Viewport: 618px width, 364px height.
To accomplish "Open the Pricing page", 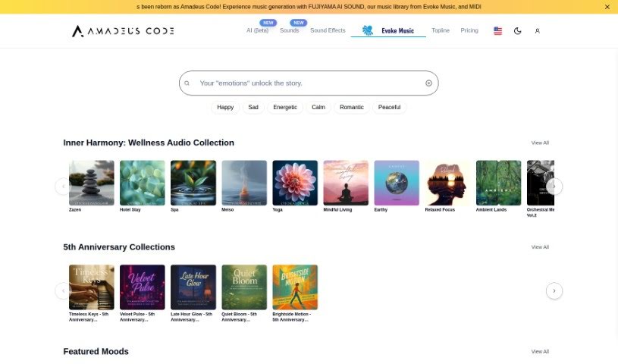I will click(469, 30).
